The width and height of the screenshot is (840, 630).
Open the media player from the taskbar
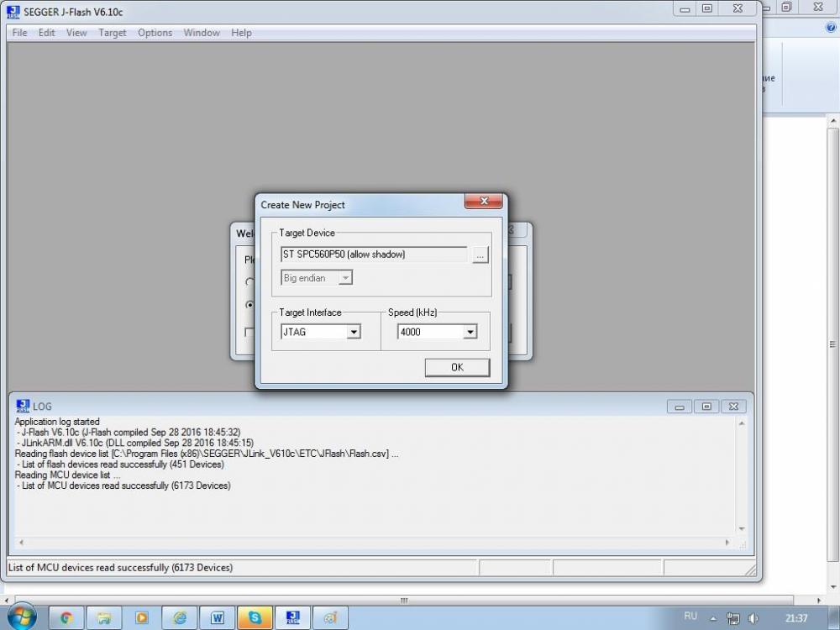tap(141, 618)
